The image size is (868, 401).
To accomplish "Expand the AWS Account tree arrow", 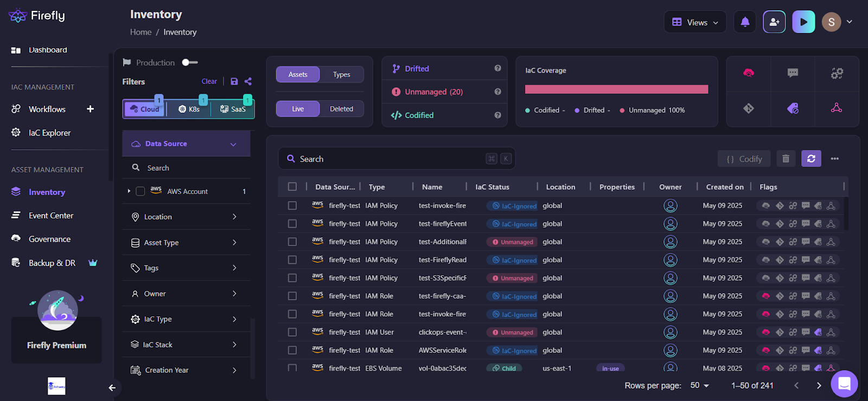I will (129, 191).
